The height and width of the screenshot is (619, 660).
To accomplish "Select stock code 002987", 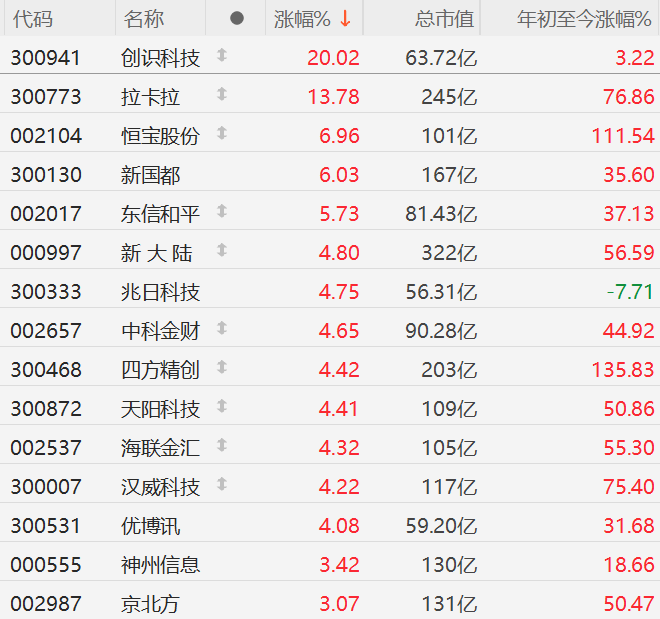I will [45, 604].
